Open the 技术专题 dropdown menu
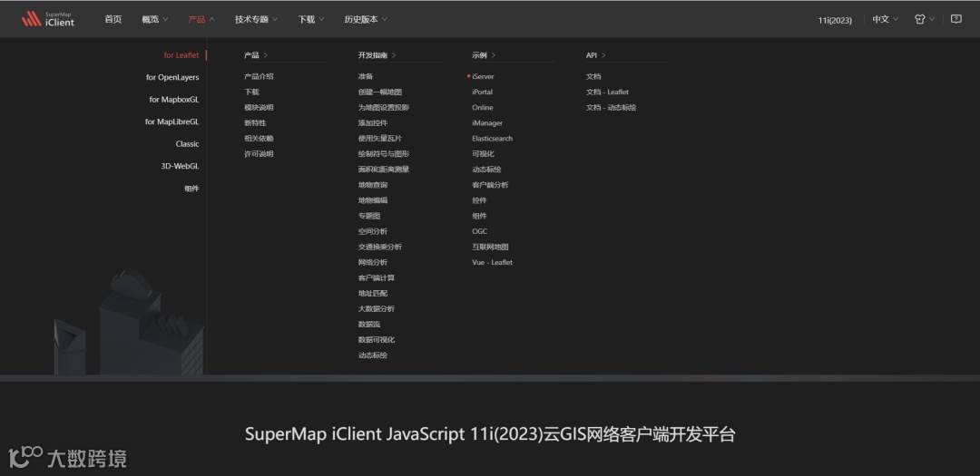 256,19
